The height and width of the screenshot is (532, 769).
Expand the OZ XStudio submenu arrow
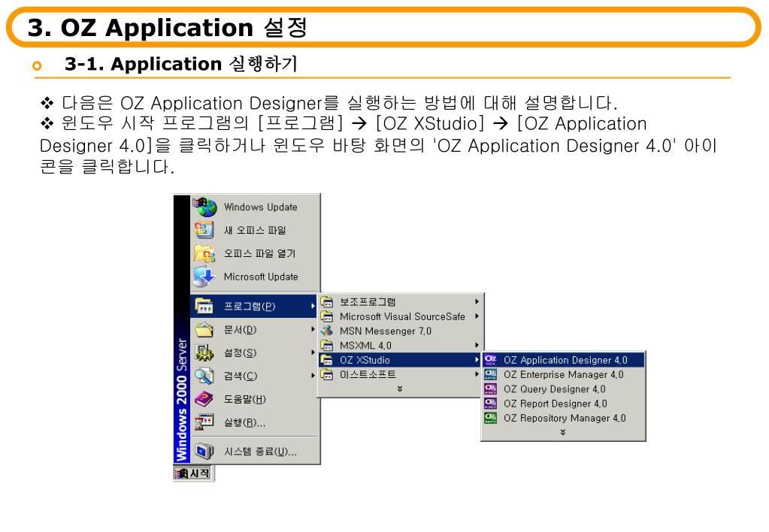click(x=477, y=360)
